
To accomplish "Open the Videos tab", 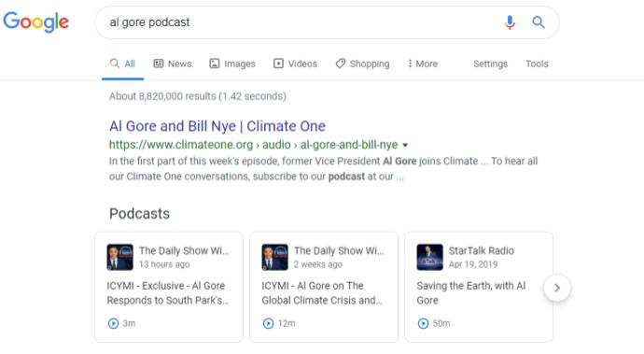I will 295,64.
